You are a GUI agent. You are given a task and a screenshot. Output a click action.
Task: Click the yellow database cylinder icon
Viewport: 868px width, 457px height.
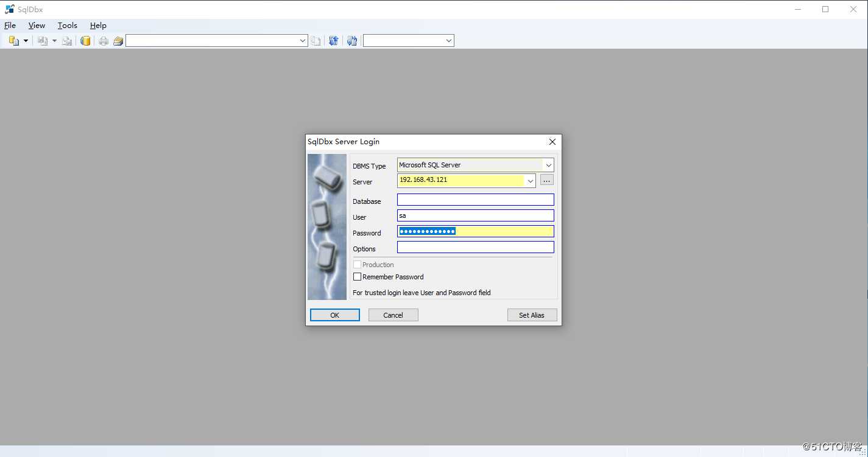(86, 41)
